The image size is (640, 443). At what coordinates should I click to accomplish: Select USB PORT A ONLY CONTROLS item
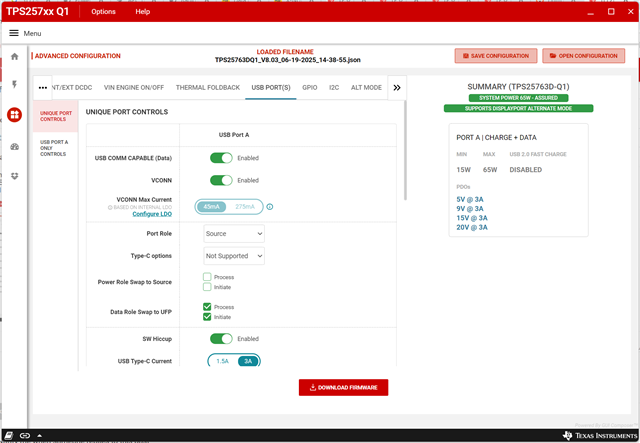[56, 148]
